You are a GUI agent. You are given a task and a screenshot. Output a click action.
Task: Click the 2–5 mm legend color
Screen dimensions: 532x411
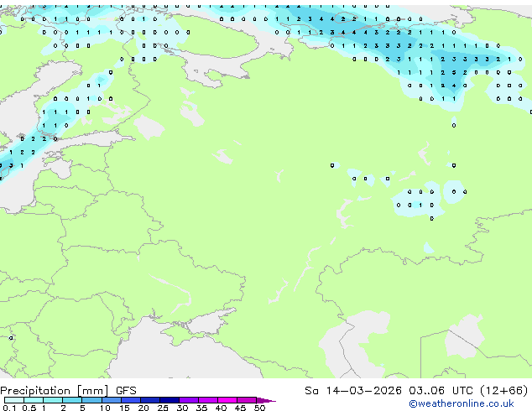point(72,400)
